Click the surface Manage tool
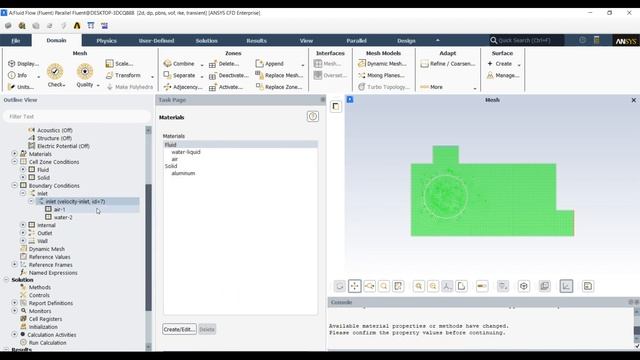 pyautogui.click(x=503, y=75)
